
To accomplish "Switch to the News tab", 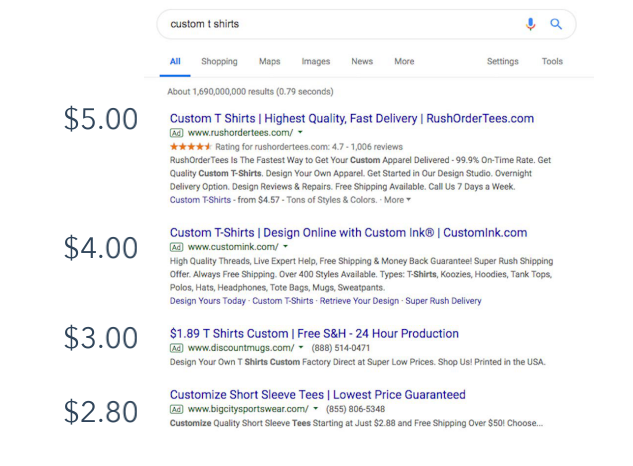I will tap(362, 61).
